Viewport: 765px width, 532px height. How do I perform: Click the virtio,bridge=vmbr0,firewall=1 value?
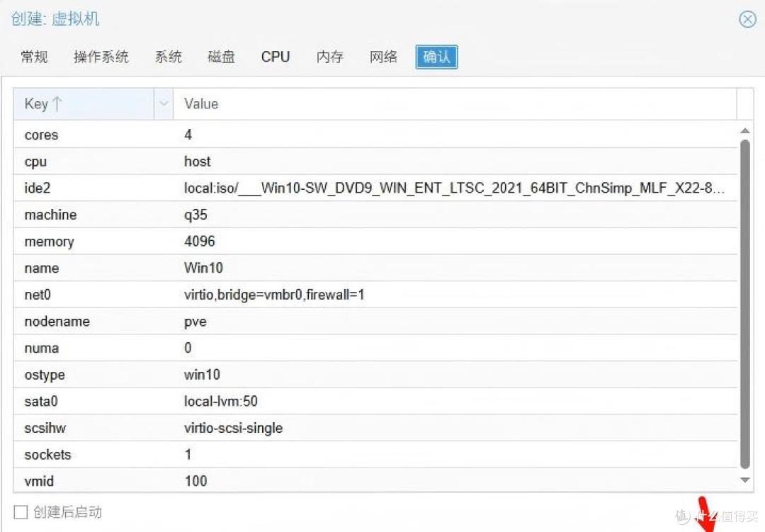pos(274,295)
